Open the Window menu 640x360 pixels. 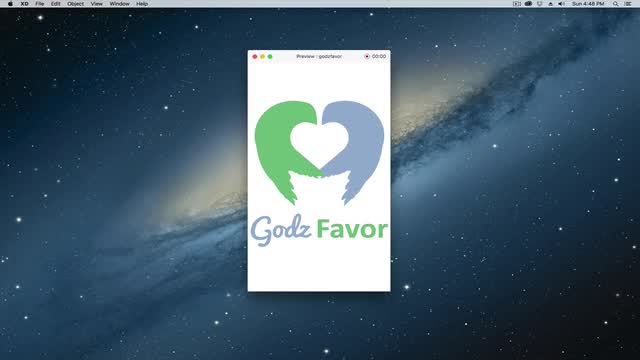[119, 4]
